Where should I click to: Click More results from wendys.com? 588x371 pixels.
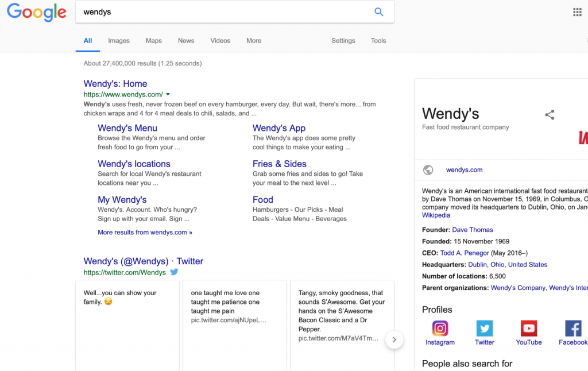145,233
